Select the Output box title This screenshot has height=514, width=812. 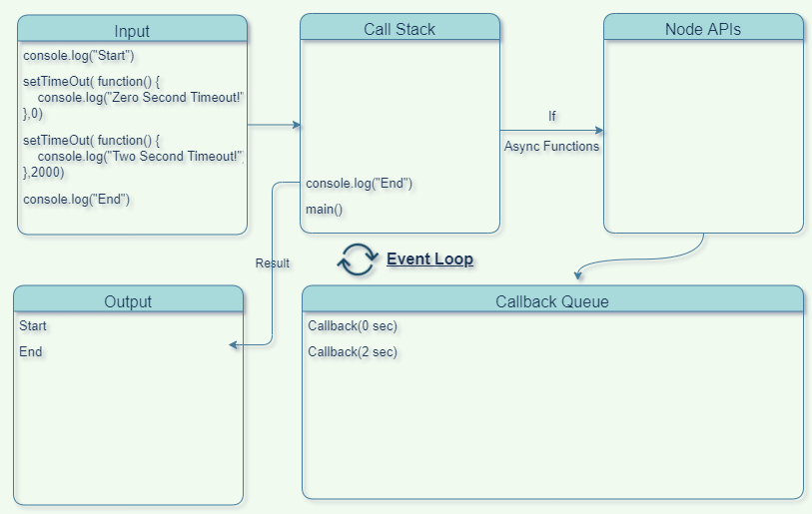pos(128,301)
